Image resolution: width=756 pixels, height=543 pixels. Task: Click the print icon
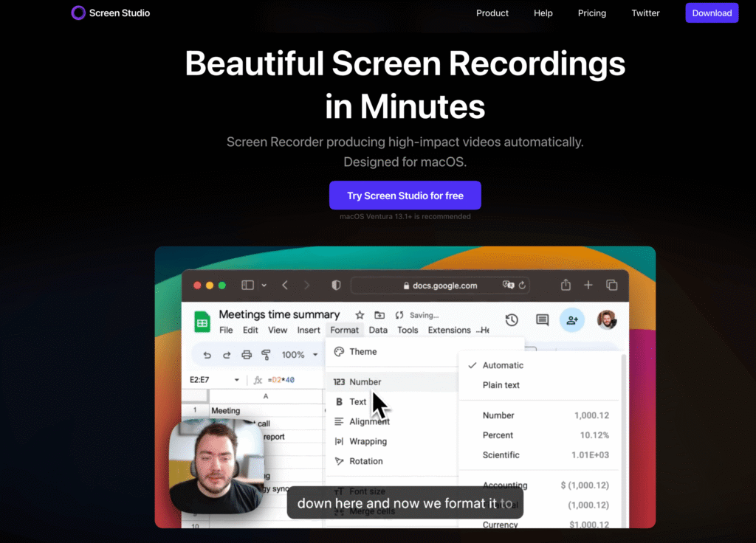click(x=247, y=355)
